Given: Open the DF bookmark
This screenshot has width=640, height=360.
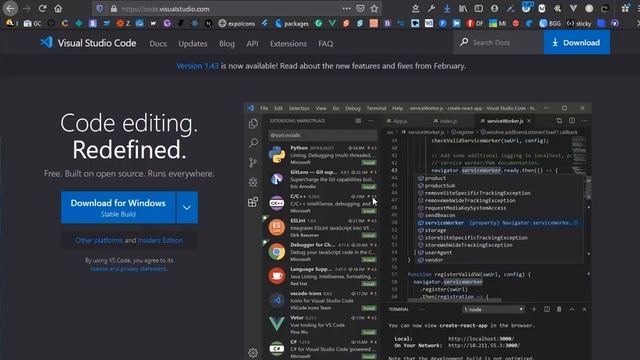Looking at the screenshot, I should pos(475,24).
